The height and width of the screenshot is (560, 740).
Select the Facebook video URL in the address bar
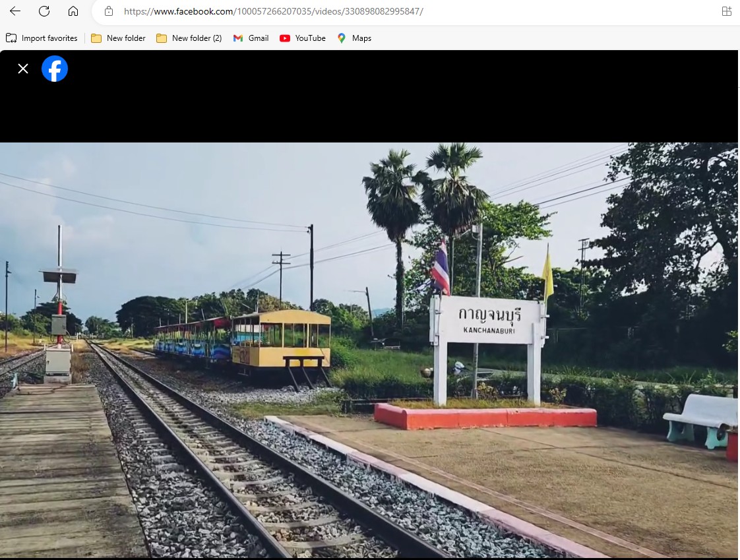273,11
